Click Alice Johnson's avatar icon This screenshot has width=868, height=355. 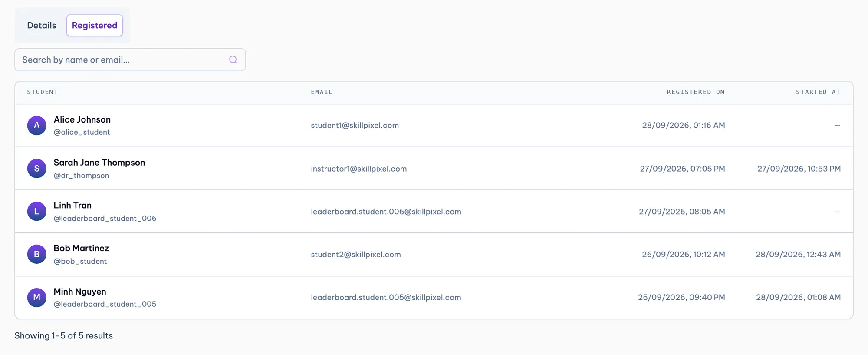coord(37,126)
